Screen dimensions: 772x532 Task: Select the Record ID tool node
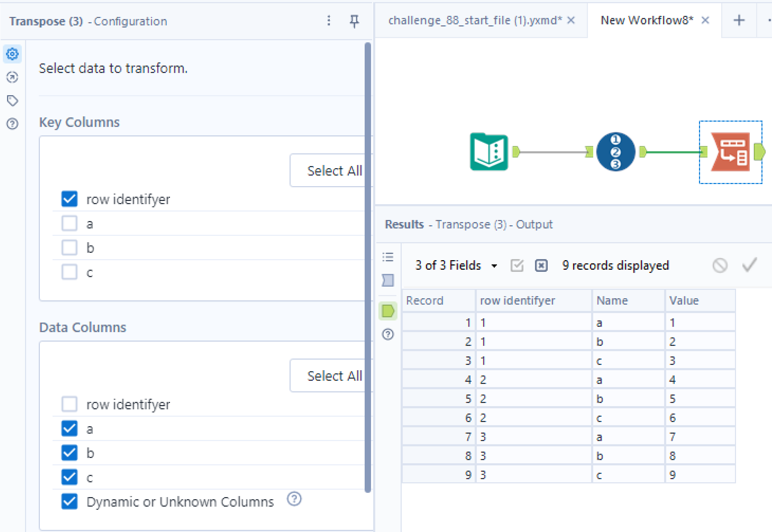(x=615, y=152)
